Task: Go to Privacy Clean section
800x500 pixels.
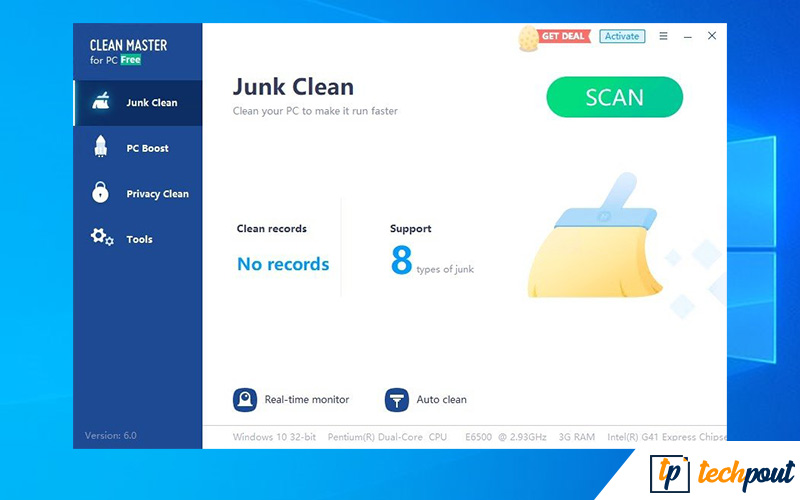Action: click(138, 193)
